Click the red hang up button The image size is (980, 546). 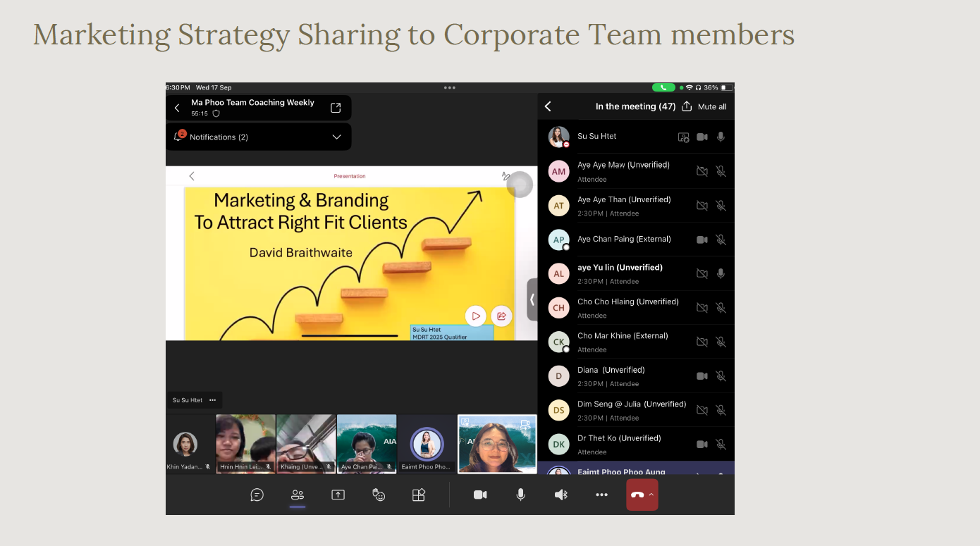point(637,495)
